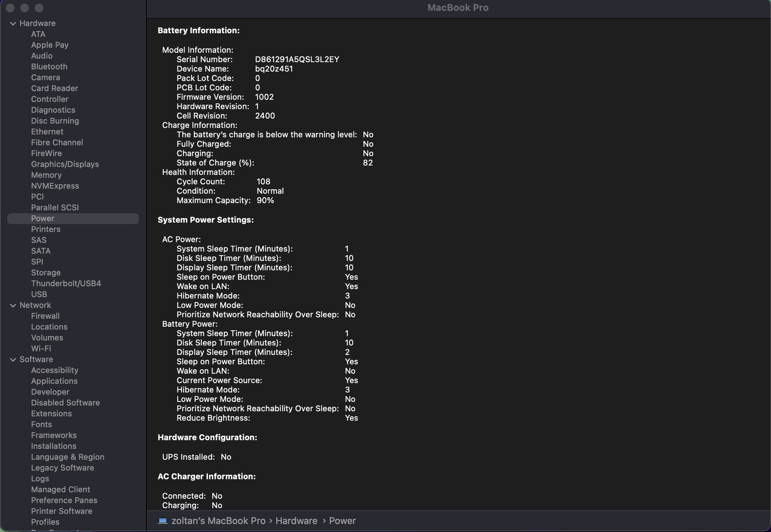
Task: View Applications list
Action: click(54, 381)
